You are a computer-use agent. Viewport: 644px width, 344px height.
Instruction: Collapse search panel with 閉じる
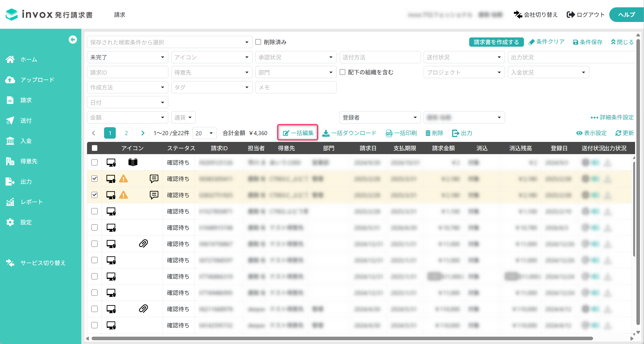point(622,42)
